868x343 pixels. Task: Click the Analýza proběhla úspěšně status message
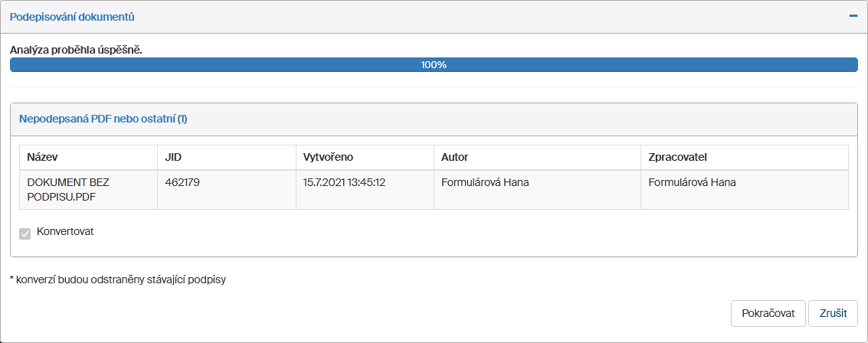[77, 50]
